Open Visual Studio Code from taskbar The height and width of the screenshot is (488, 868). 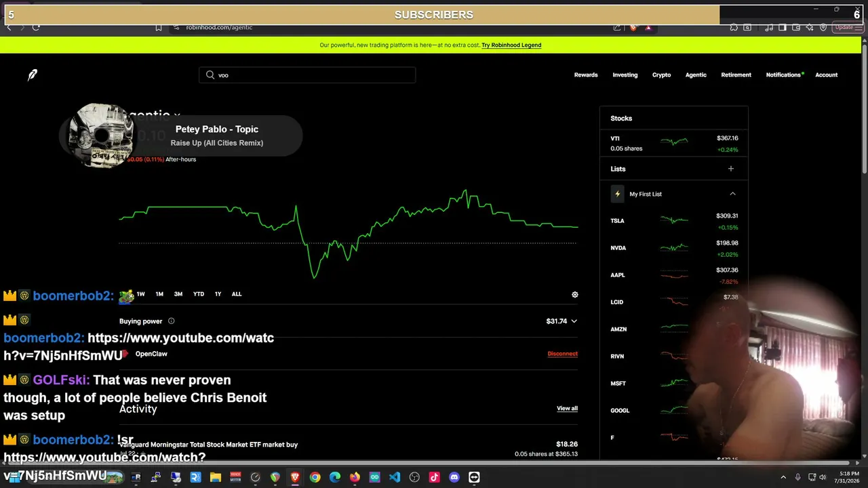click(x=395, y=477)
